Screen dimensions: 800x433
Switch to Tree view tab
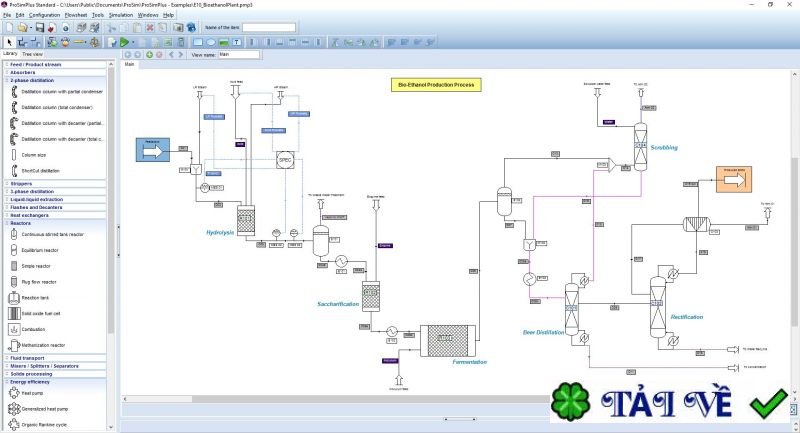(x=33, y=54)
